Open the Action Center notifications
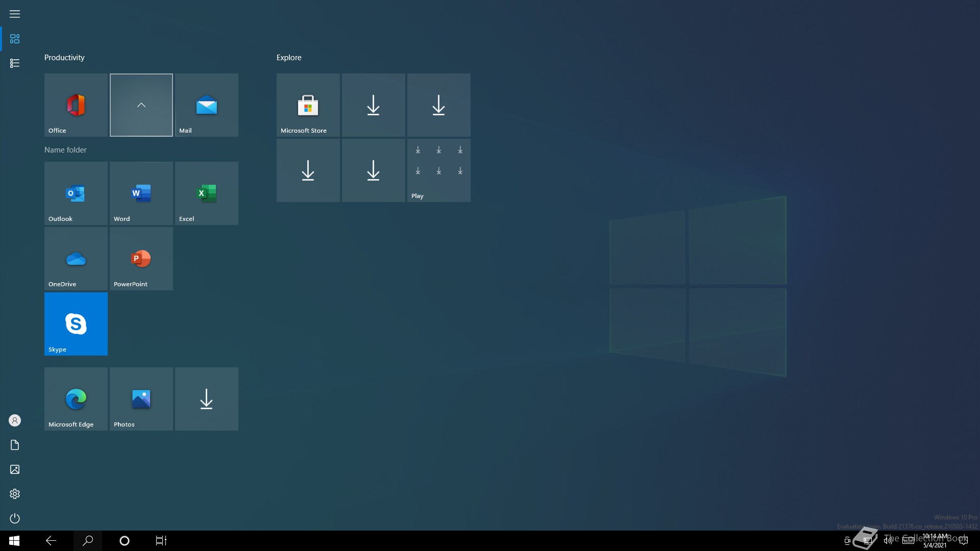This screenshot has height=551, width=980. click(964, 541)
